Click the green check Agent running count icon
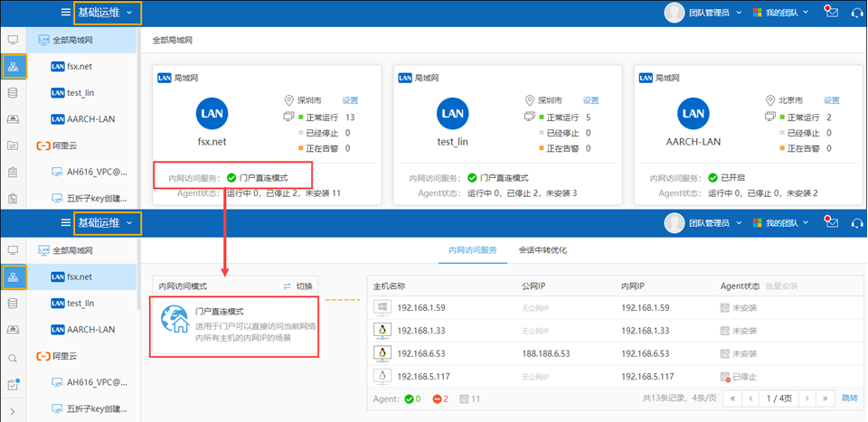This screenshot has width=868, height=422. point(411,398)
